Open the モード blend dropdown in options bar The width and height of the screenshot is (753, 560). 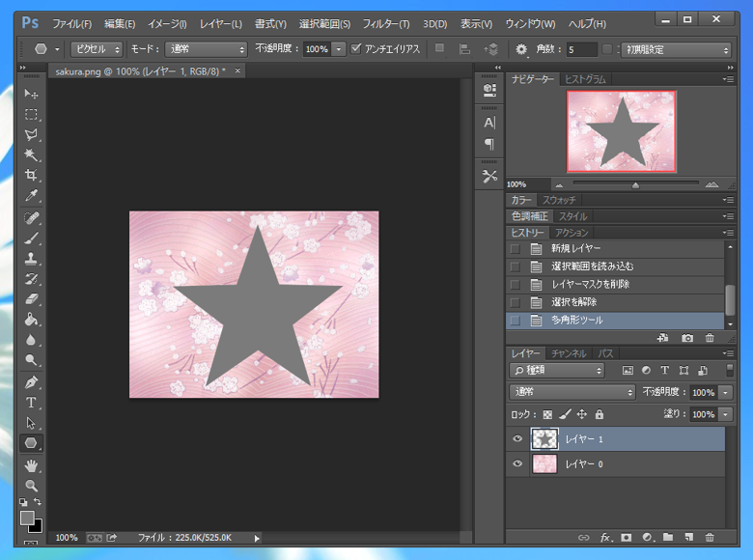pyautogui.click(x=206, y=49)
